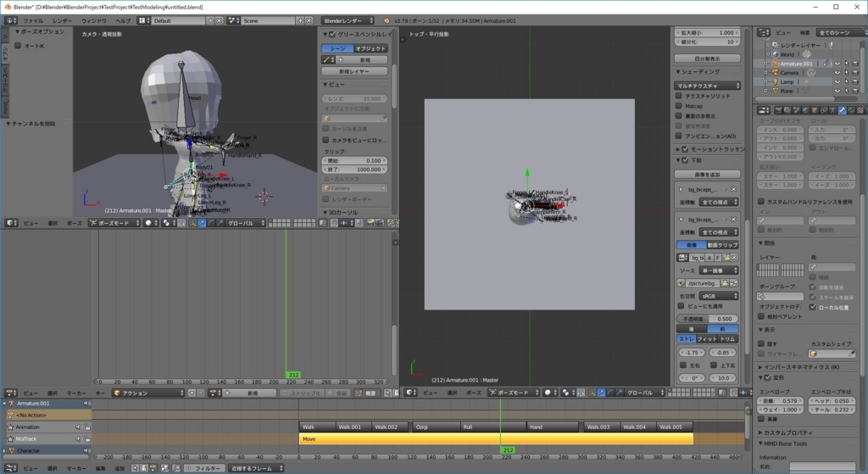
Task: Collapse the シェーディング panel
Action: (678, 71)
